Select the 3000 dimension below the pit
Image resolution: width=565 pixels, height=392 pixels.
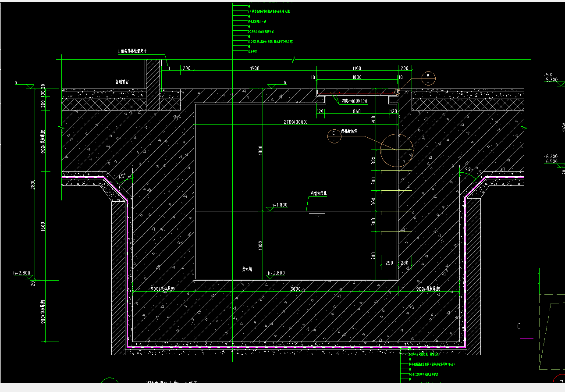pos(296,289)
